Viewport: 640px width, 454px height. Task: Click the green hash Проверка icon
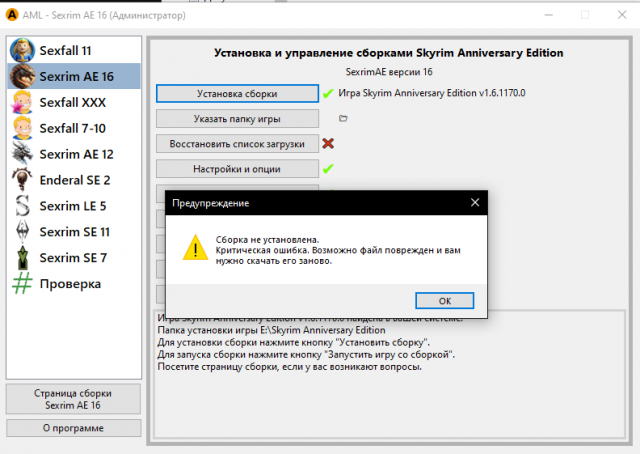point(22,284)
